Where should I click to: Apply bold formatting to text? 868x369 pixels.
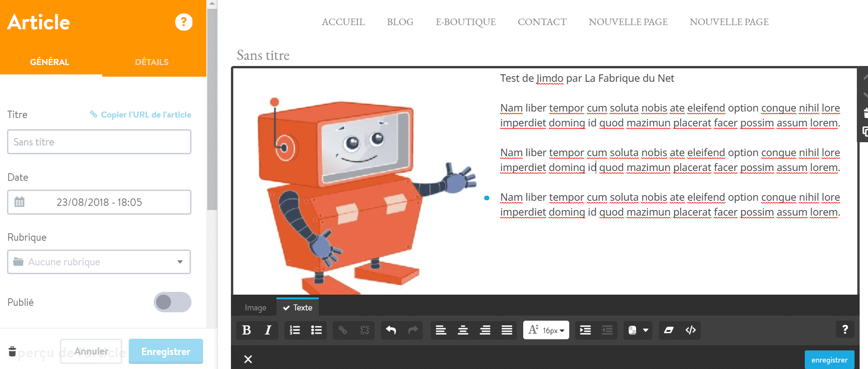pyautogui.click(x=247, y=330)
